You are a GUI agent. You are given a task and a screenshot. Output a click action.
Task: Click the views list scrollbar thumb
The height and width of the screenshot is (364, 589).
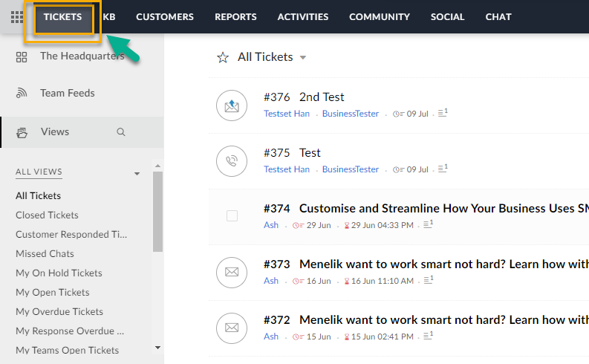[157, 212]
